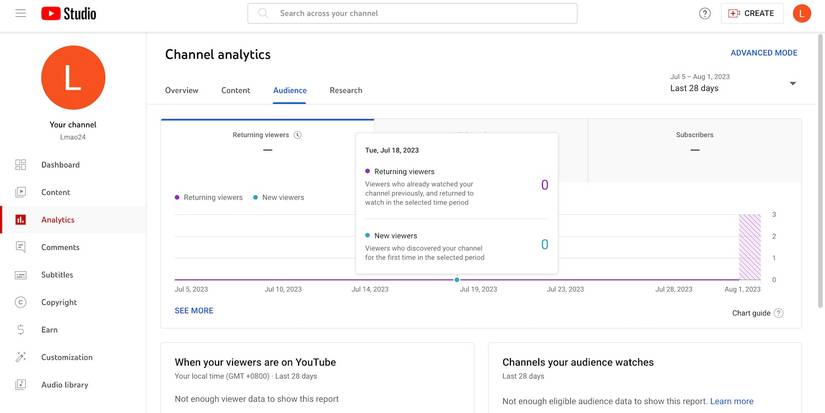The width and height of the screenshot is (825, 413).
Task: Select the Audience tab
Action: (290, 90)
